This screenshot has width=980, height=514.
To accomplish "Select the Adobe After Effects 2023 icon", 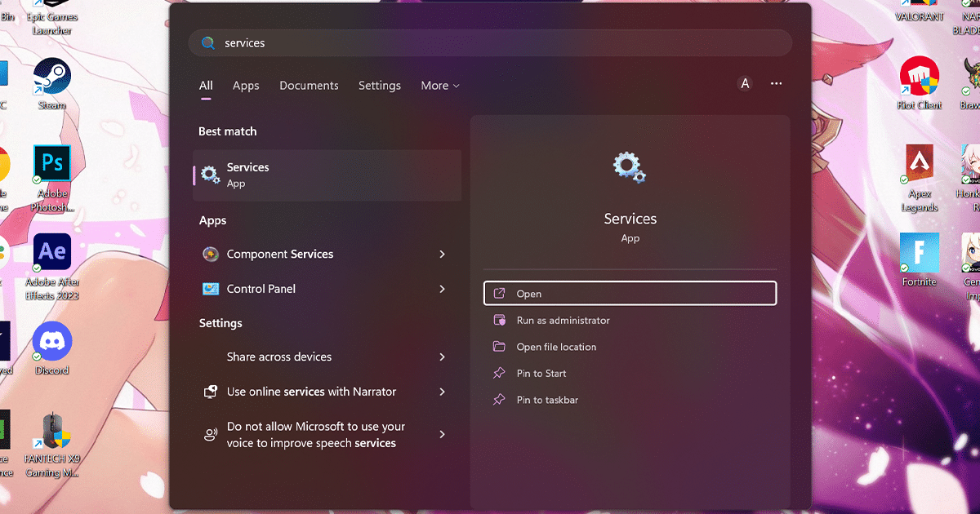I will pos(52,253).
